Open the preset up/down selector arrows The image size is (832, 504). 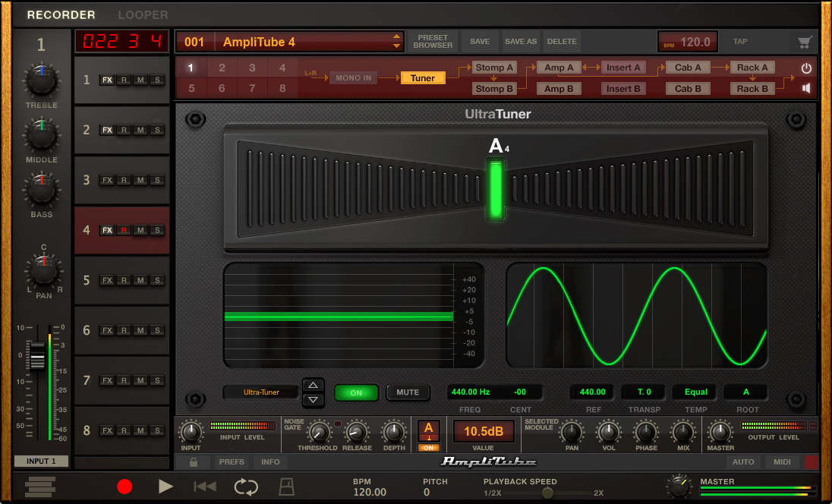click(396, 42)
